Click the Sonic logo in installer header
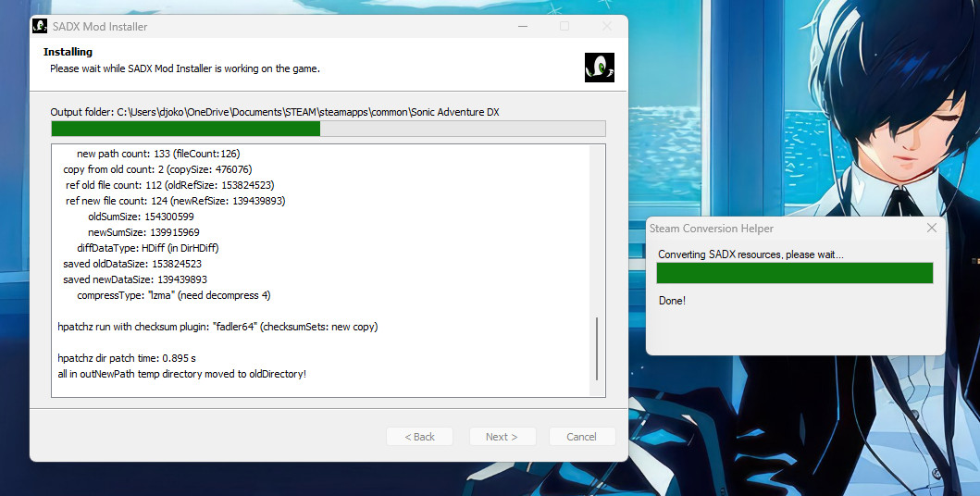Viewport: 980px width, 496px height. (599, 68)
